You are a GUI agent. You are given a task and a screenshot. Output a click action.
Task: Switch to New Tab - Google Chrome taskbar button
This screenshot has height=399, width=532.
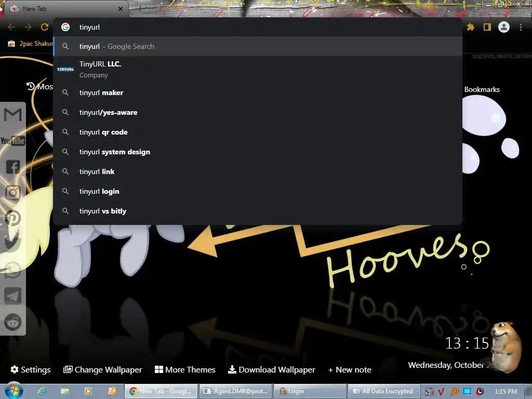click(161, 391)
